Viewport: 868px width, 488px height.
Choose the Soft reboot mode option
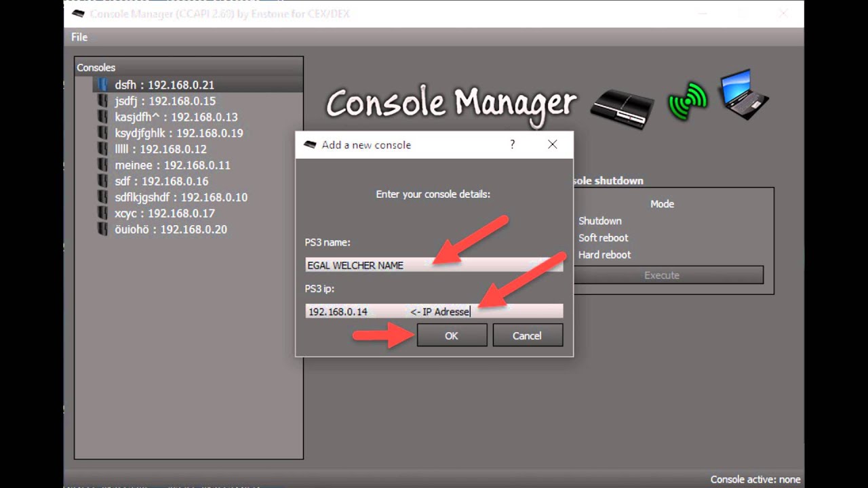click(604, 238)
